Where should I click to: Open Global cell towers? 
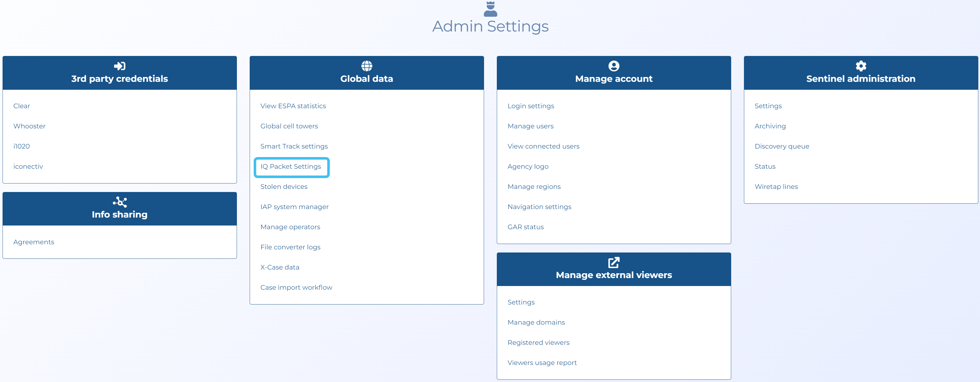click(289, 126)
